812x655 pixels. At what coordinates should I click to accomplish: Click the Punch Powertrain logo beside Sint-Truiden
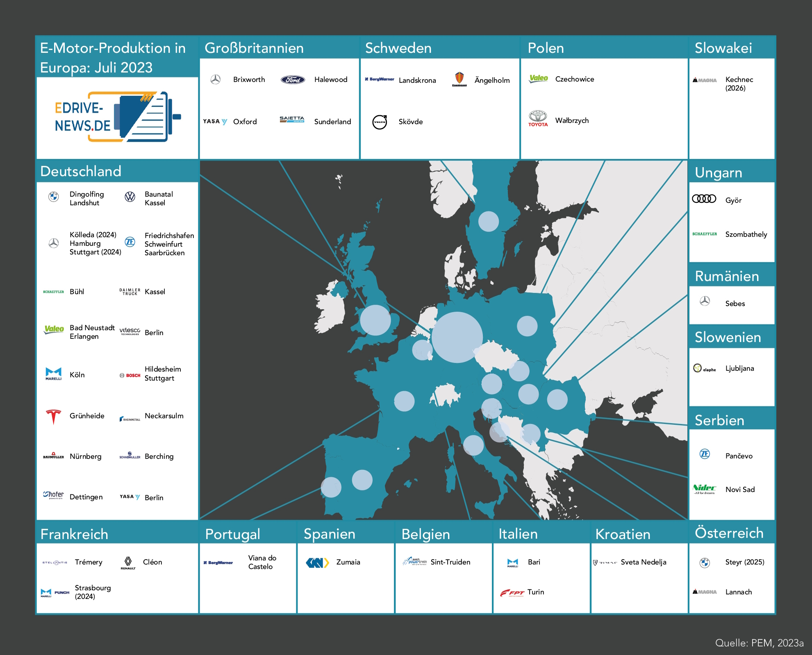415,561
